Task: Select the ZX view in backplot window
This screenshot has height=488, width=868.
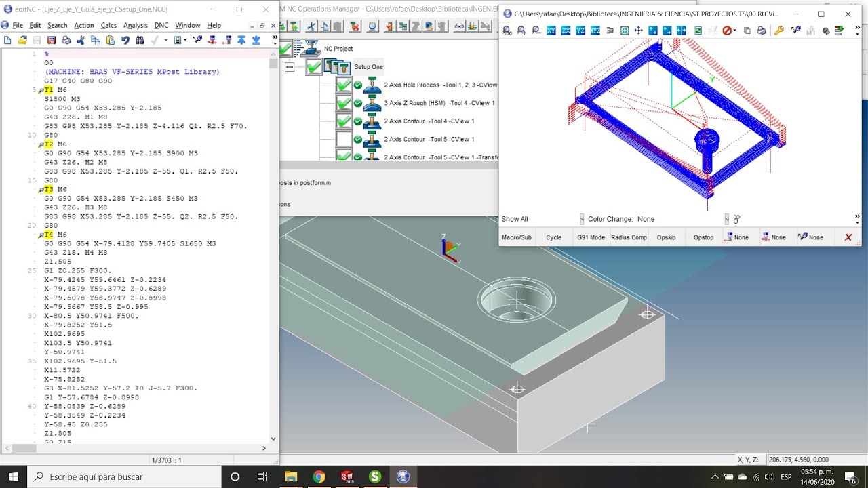Action: pos(566,31)
